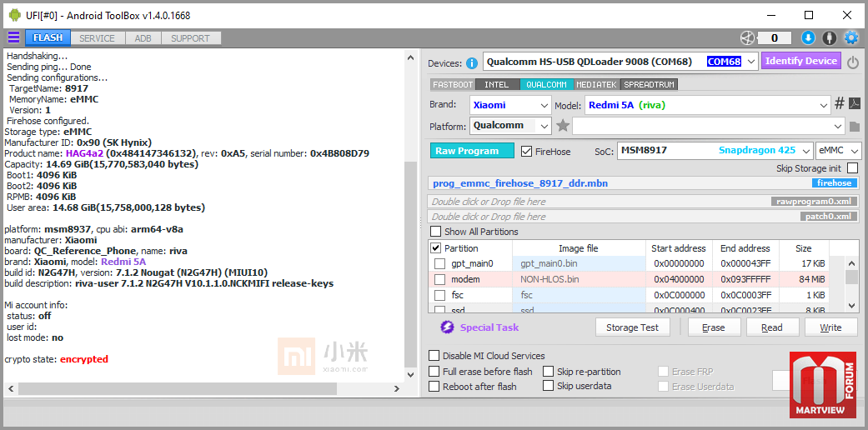Screen dimensions: 868x430
Task: Select the FASTBOOT platform tab
Action: pyautogui.click(x=453, y=85)
